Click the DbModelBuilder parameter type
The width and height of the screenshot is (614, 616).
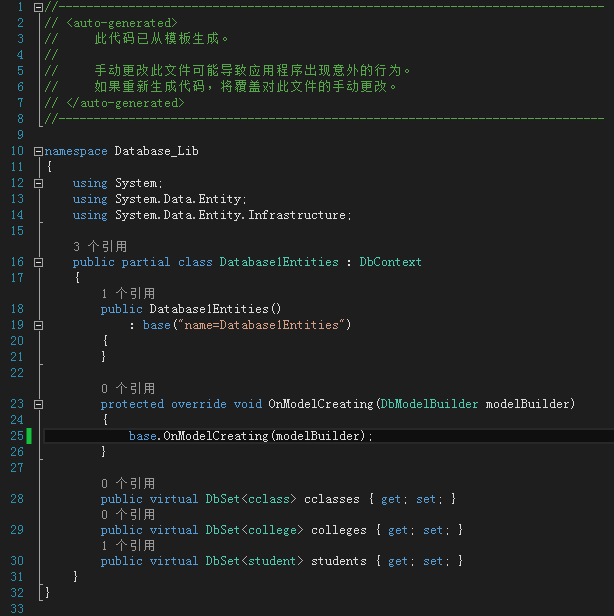click(429, 404)
